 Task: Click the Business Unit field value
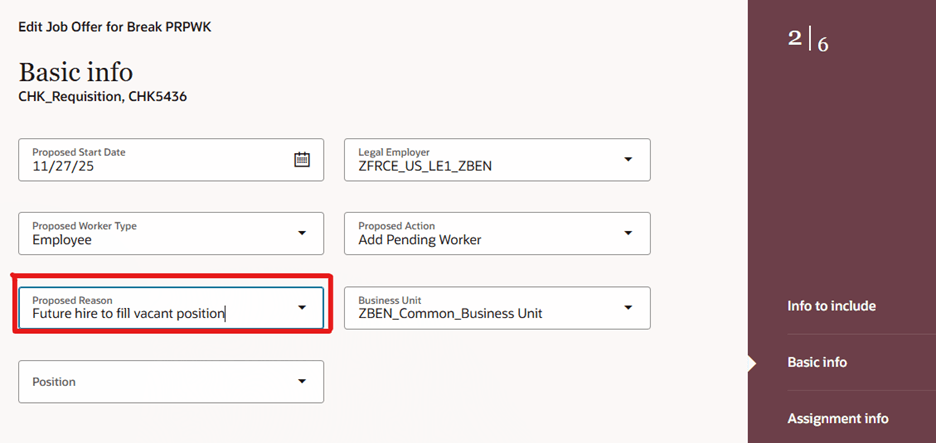coord(450,313)
